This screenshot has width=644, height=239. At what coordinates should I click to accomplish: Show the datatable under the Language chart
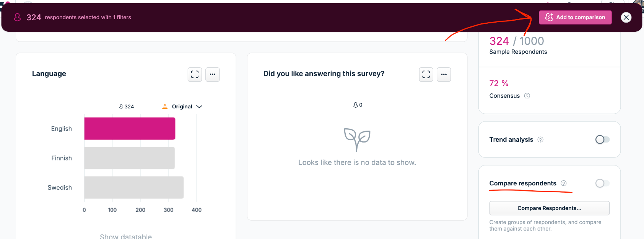[x=126, y=236]
